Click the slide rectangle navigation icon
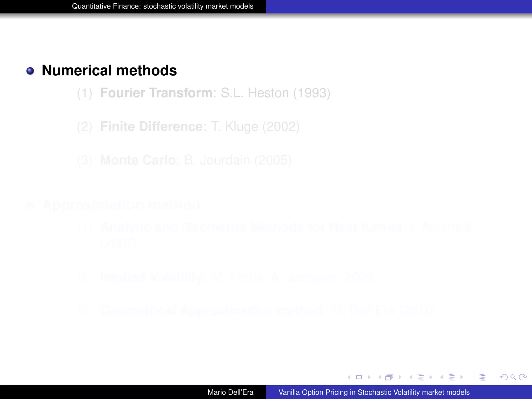Viewport: 532px width, 399px height. [359, 377]
